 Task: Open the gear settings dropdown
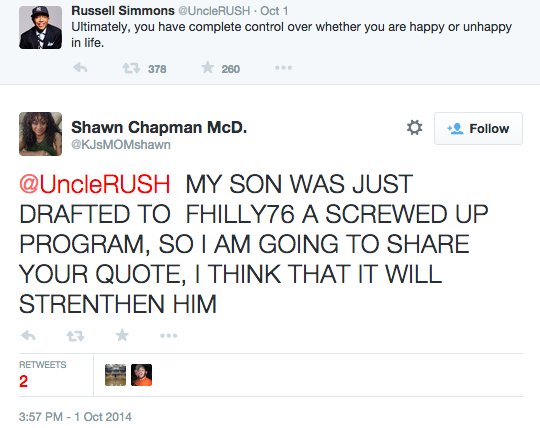pos(414,128)
